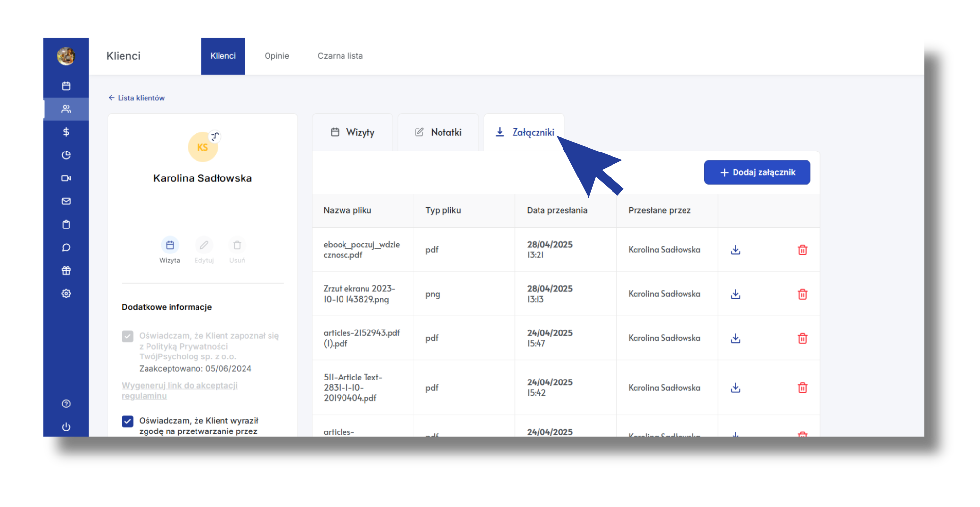The height and width of the screenshot is (507, 980).
Task: Open the video camera icon in sidebar
Action: pyautogui.click(x=66, y=178)
